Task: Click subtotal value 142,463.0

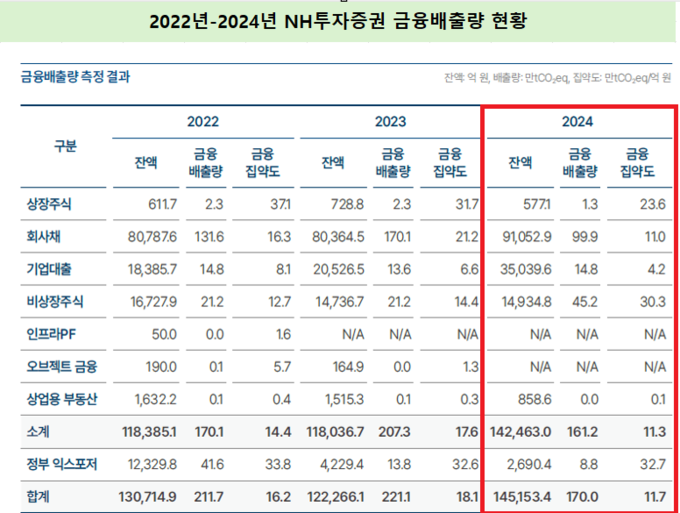Action: click(520, 432)
